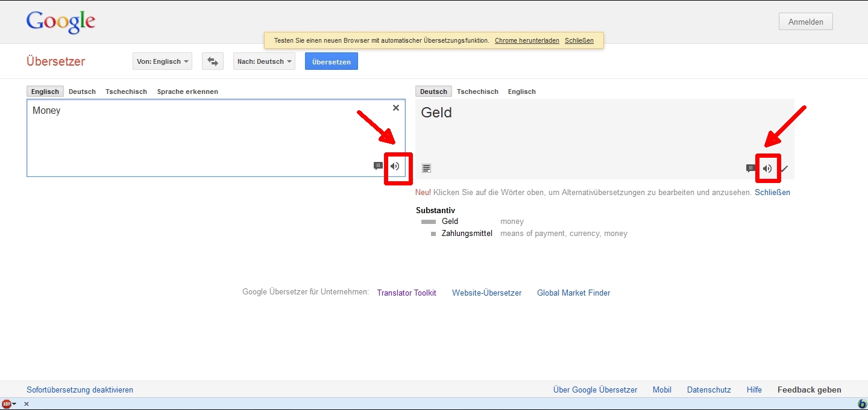The height and width of the screenshot is (410, 868).
Task: Click Feedback geben in the footer
Action: 809,390
